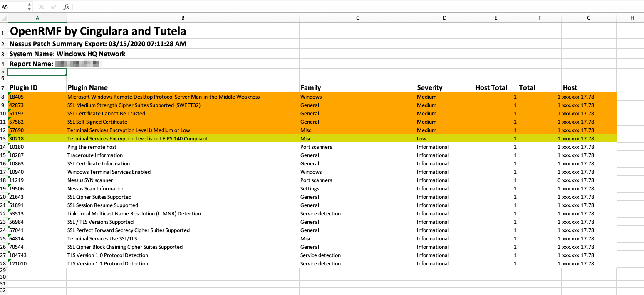This screenshot has width=644, height=295.
Task: Select column B header
Action: pos(183,18)
